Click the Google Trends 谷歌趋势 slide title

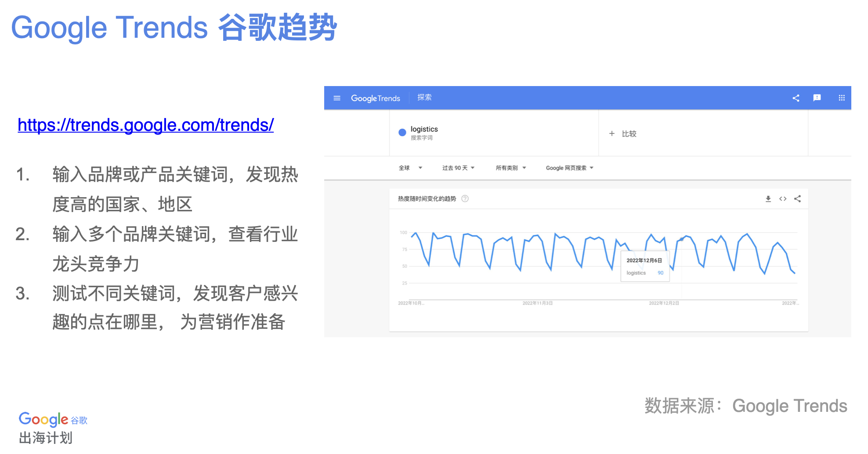click(x=174, y=28)
